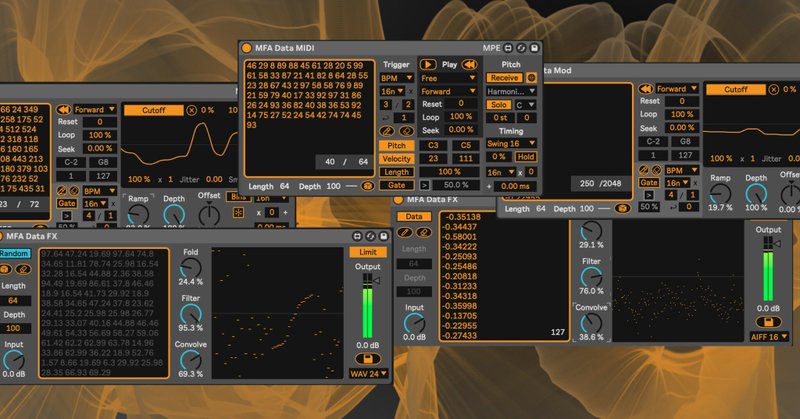Toggle the Gate button in MFA Data MIDI
800x419 pixels.
coord(396,185)
